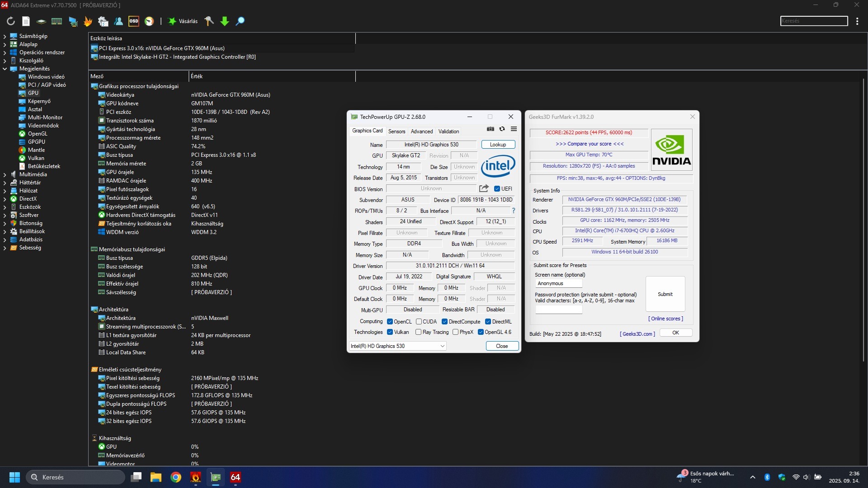Switch to the Sensors tab in GPU-Z
868x488 pixels.
(396, 131)
